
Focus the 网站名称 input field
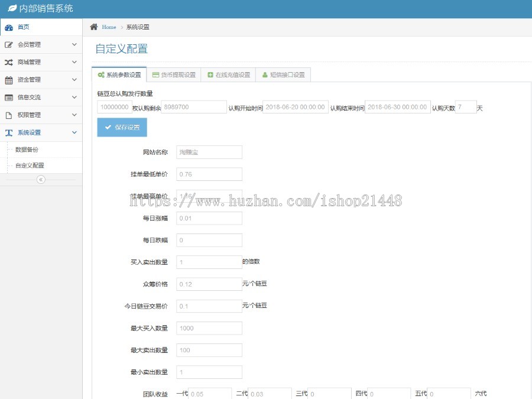[x=209, y=153]
